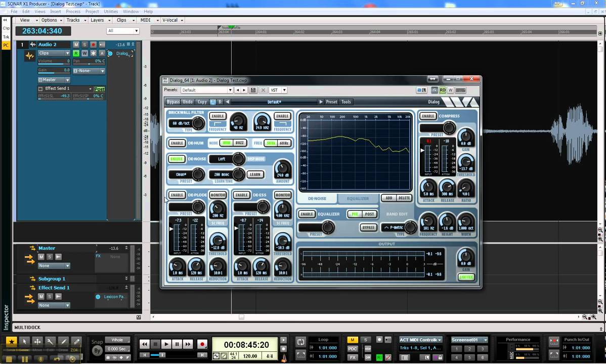Image resolution: width=606 pixels, height=364 pixels.
Task: Open snap Whole resolution dropdown
Action: tap(117, 340)
